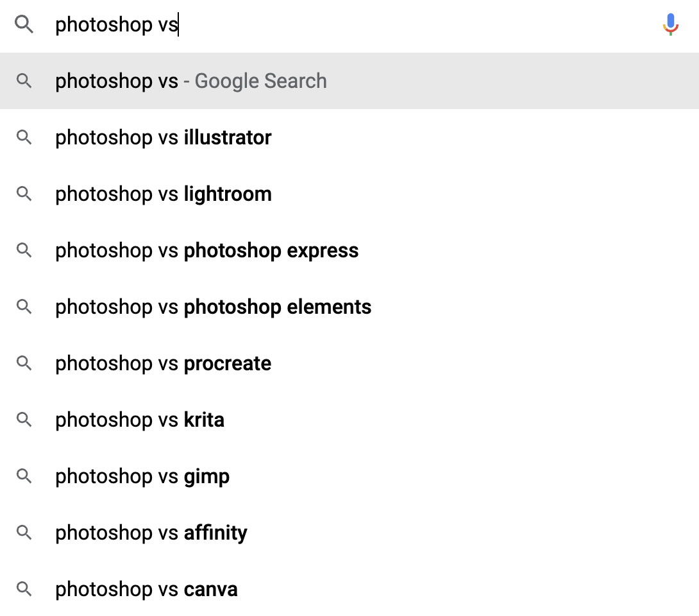Pick the "photoshop vs lightroom" suggestion

pos(164,194)
